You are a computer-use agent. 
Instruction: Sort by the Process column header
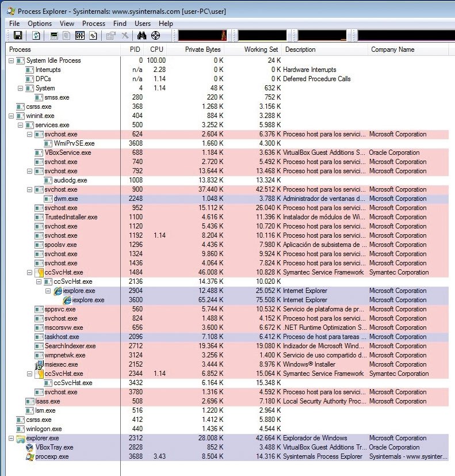coord(63,49)
